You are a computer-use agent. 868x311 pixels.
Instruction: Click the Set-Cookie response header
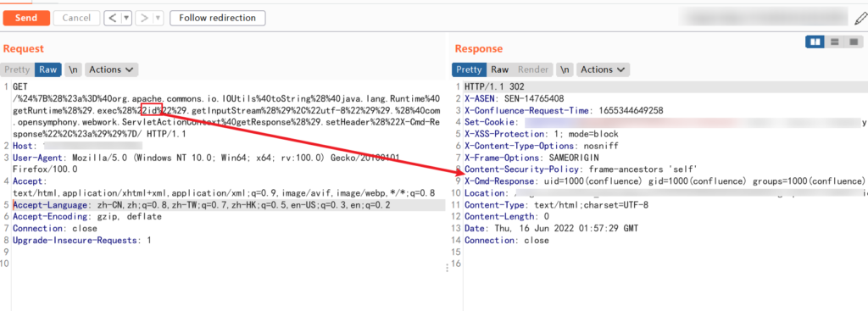point(666,122)
